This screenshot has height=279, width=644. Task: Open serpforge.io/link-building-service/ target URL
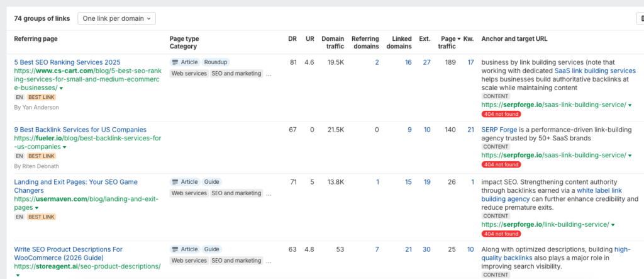pos(545,225)
